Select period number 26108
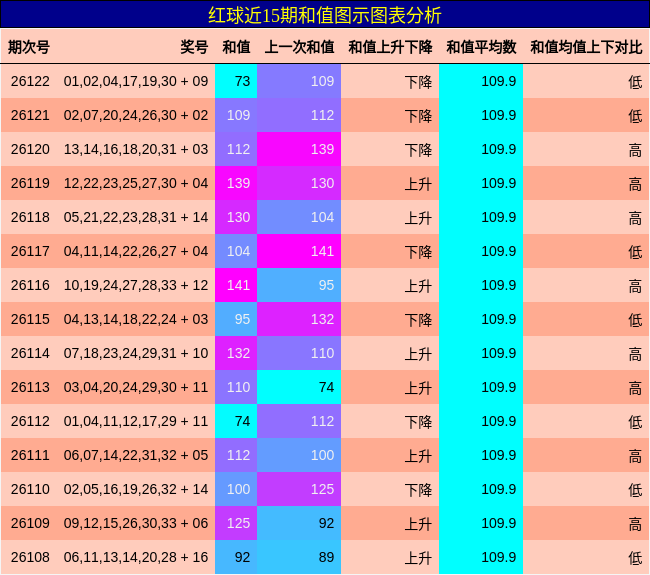This screenshot has height=575, width=650. pos(30,557)
